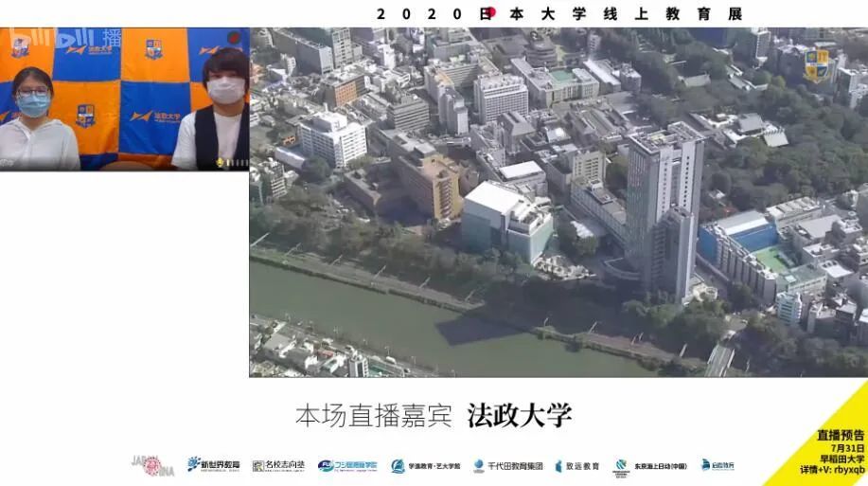
Task: Click the last sponsor logo in the bottom row
Action: point(717,465)
